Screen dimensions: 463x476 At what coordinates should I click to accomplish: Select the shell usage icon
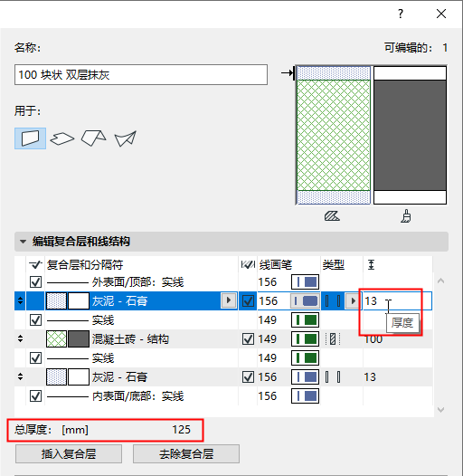pos(126,138)
